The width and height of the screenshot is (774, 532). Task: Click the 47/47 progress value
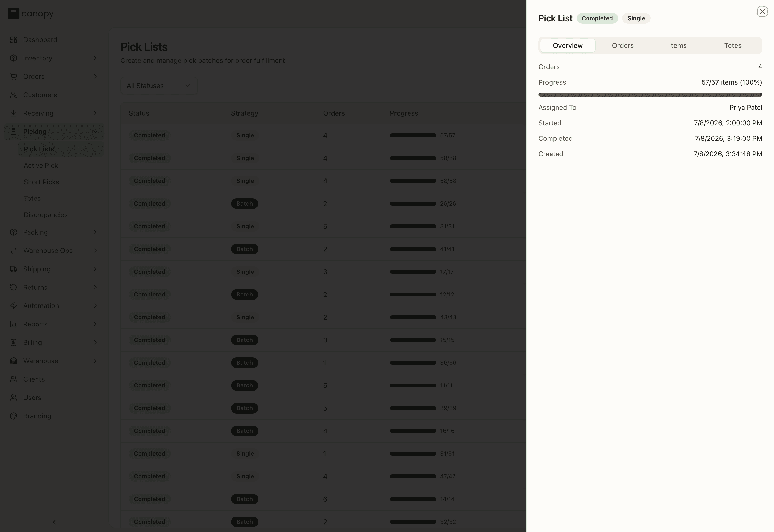tap(447, 476)
